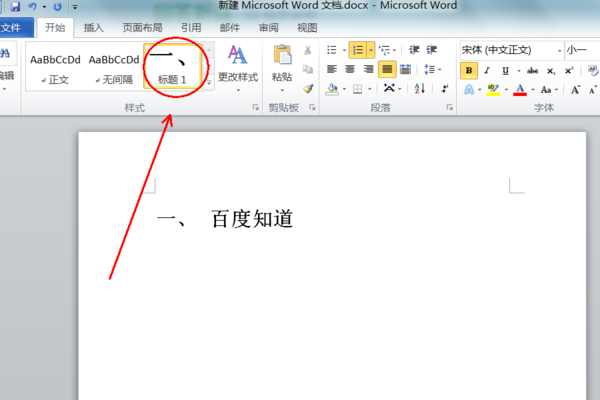Increase paragraph indent
The width and height of the screenshot is (600, 400).
(432, 50)
